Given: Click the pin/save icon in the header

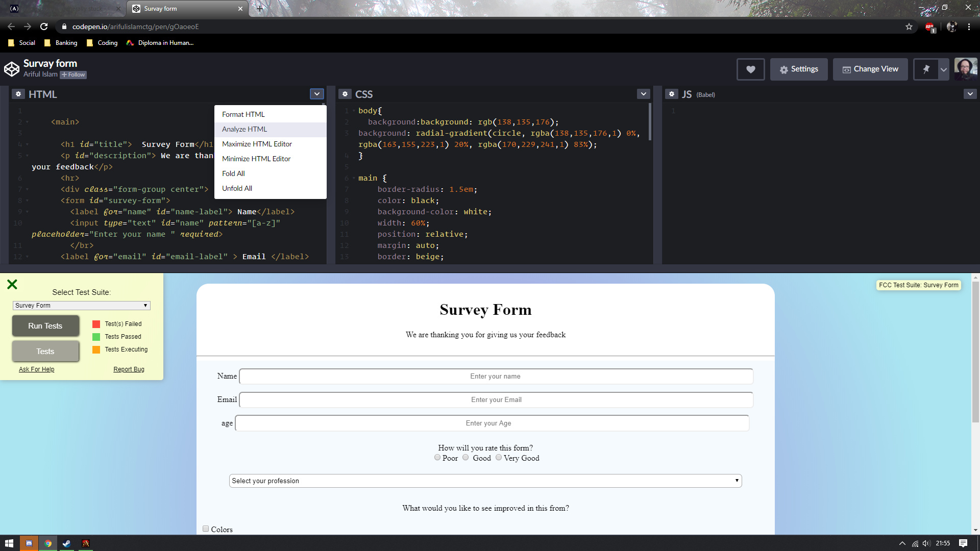Looking at the screenshot, I should [925, 69].
